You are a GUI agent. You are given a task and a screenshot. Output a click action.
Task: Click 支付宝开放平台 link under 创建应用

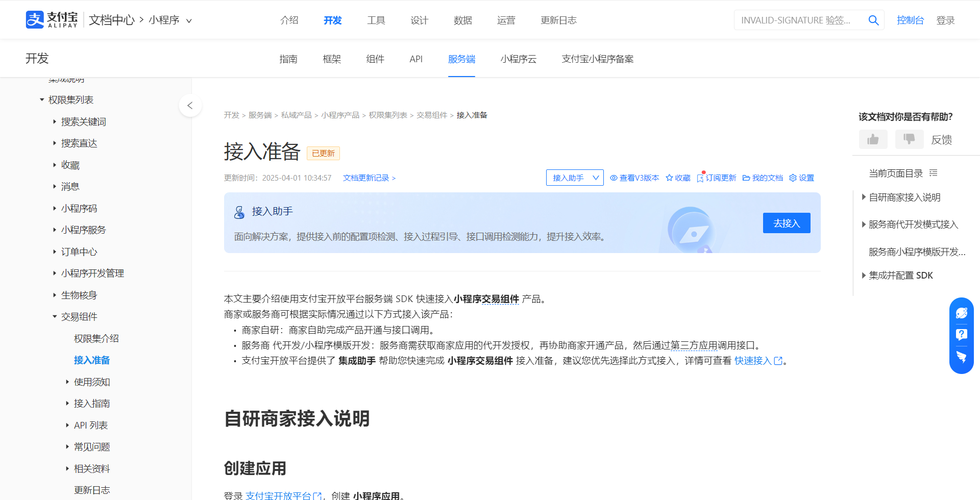(283, 495)
